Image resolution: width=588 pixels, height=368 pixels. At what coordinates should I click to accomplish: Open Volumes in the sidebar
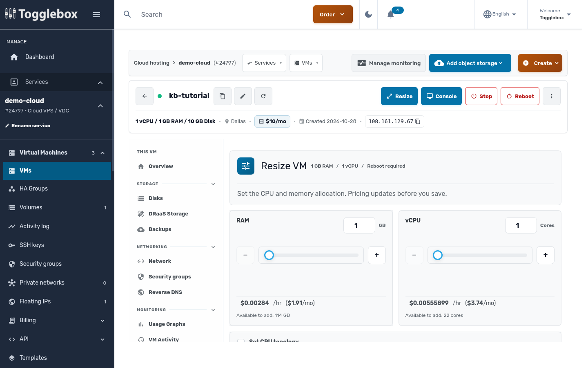pos(57,207)
